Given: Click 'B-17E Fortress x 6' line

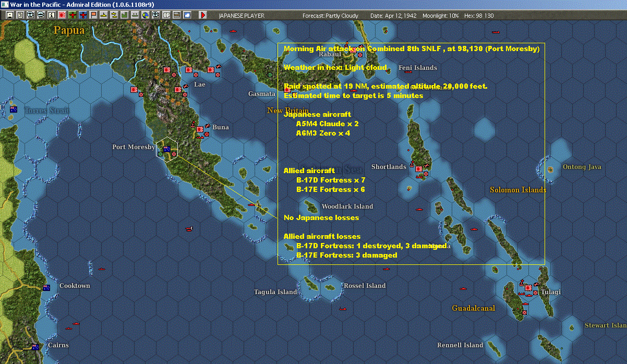Looking at the screenshot, I should click(331, 190).
